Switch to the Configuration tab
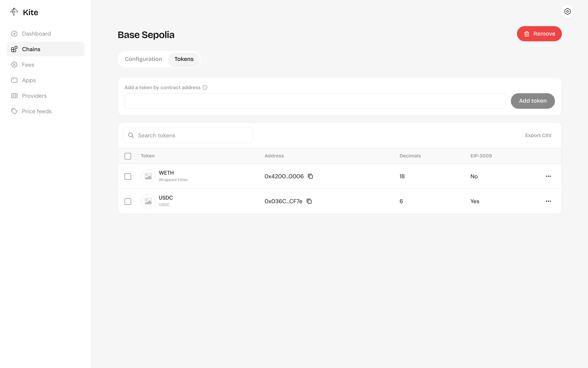Viewport: 588px width, 368px height. (143, 59)
